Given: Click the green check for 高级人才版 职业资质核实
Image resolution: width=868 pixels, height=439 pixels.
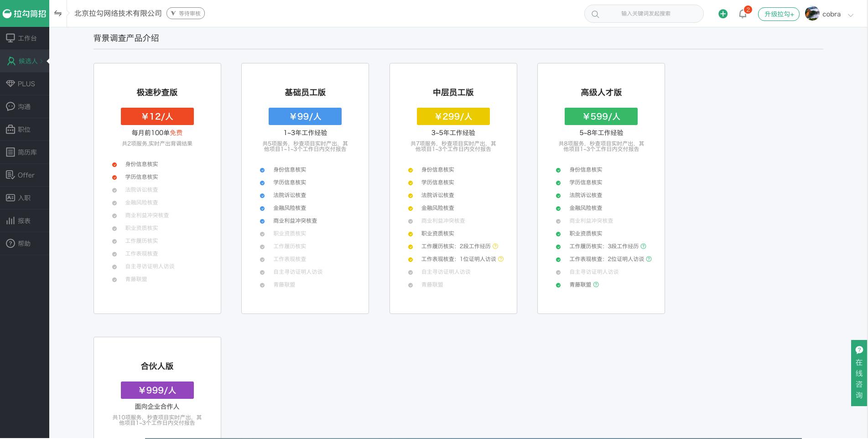Looking at the screenshot, I should (558, 234).
